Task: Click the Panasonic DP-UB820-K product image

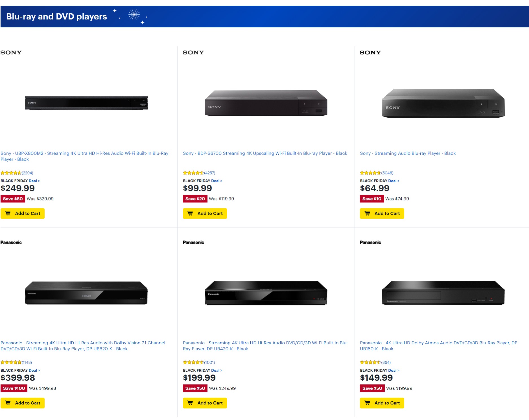Action: tap(86, 293)
